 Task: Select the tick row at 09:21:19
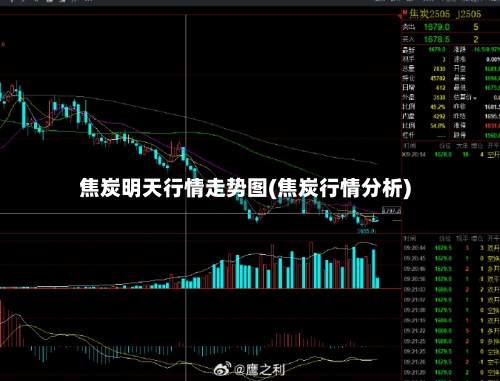point(451,320)
